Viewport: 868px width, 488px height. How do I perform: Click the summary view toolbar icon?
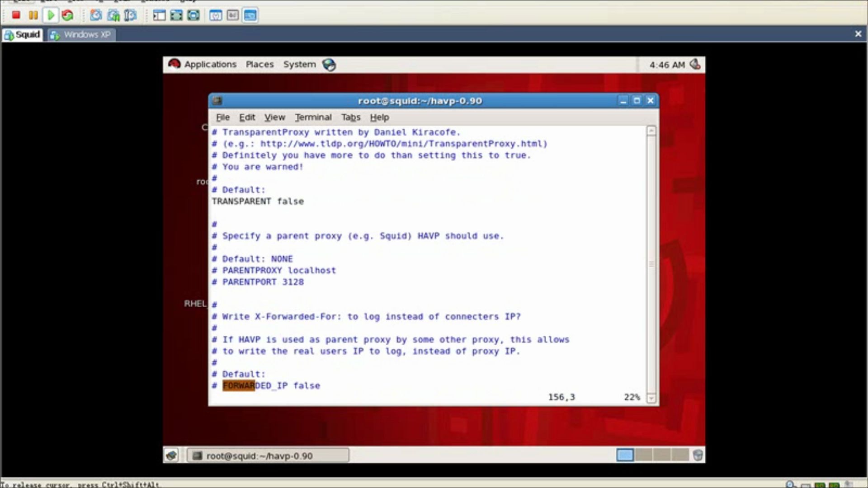tap(216, 15)
